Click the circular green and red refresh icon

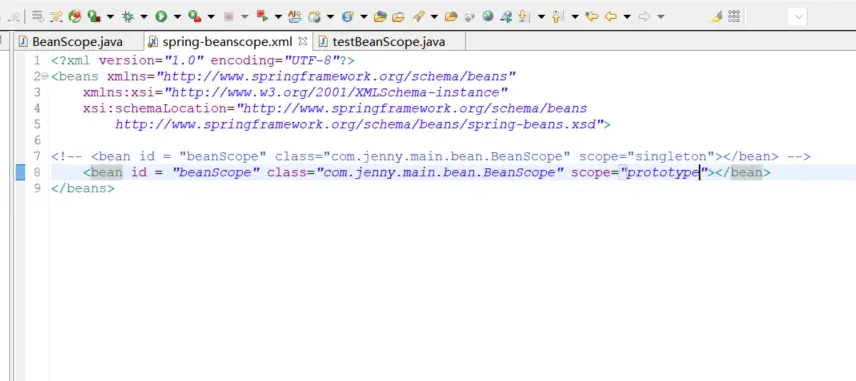click(75, 16)
